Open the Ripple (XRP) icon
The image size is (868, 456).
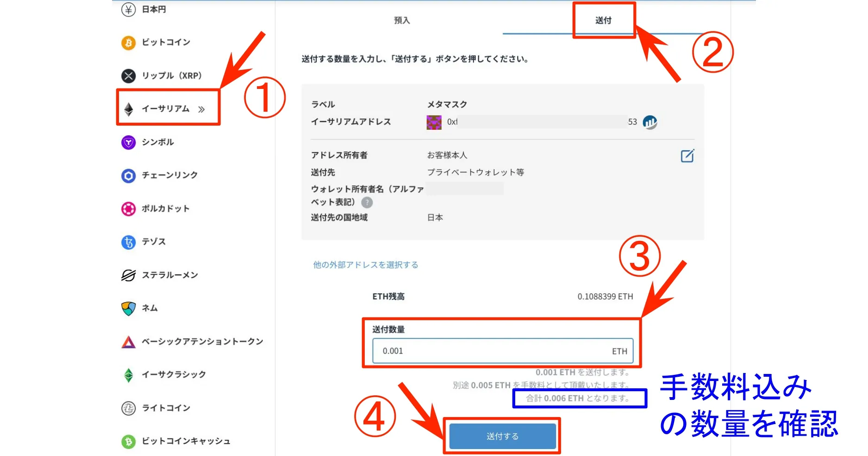[x=128, y=76]
